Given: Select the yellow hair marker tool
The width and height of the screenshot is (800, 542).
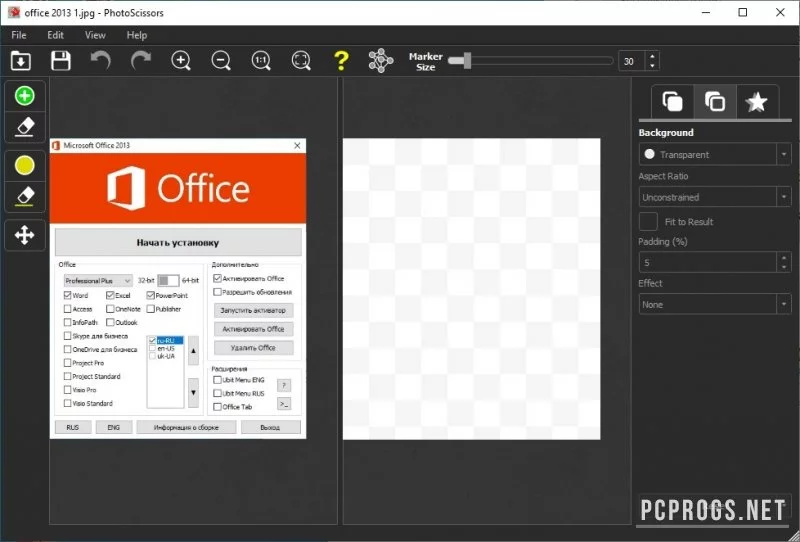Looking at the screenshot, I should pyautogui.click(x=24, y=165).
